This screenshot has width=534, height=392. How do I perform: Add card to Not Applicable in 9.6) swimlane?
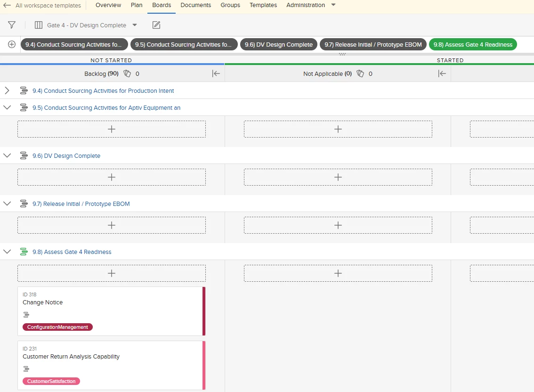click(338, 177)
